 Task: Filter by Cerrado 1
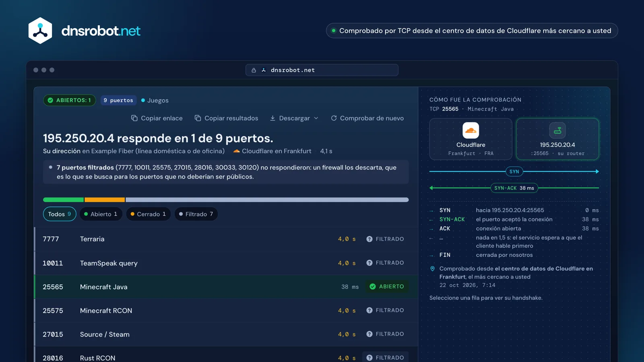149,214
